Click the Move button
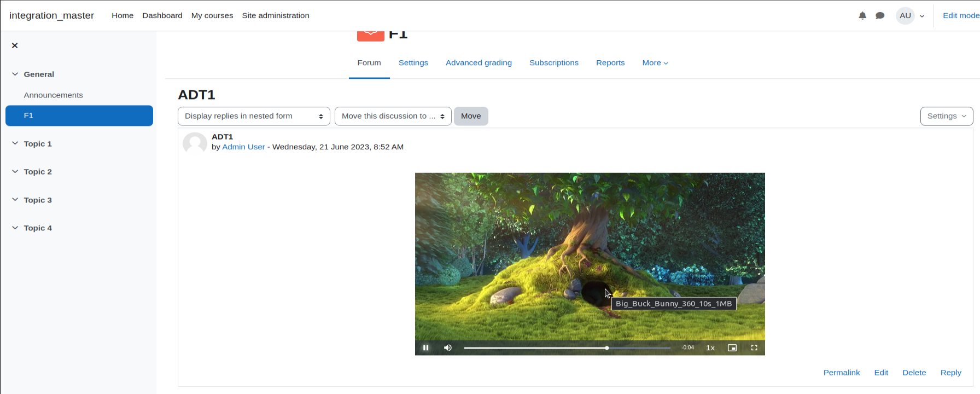The width and height of the screenshot is (980, 394). tap(471, 116)
